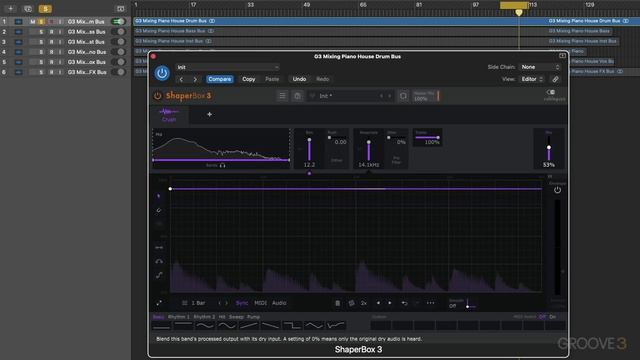Open the ShaperBox preset browser list icon

[282, 96]
